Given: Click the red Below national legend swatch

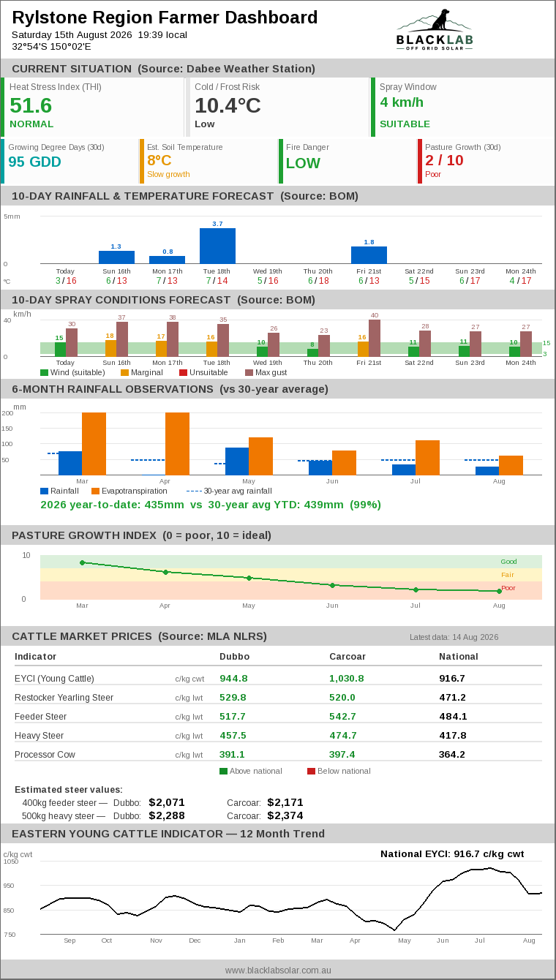Looking at the screenshot, I should click(311, 771).
